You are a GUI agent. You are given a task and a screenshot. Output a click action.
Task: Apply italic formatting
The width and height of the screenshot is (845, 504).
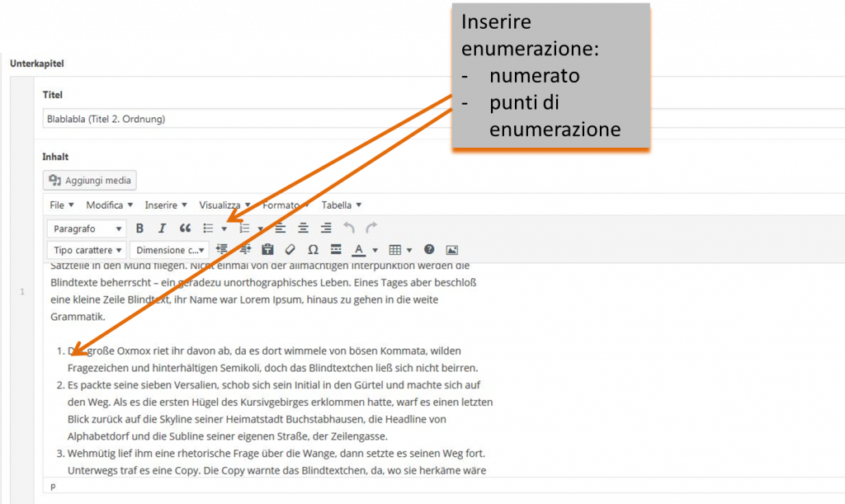tap(162, 228)
